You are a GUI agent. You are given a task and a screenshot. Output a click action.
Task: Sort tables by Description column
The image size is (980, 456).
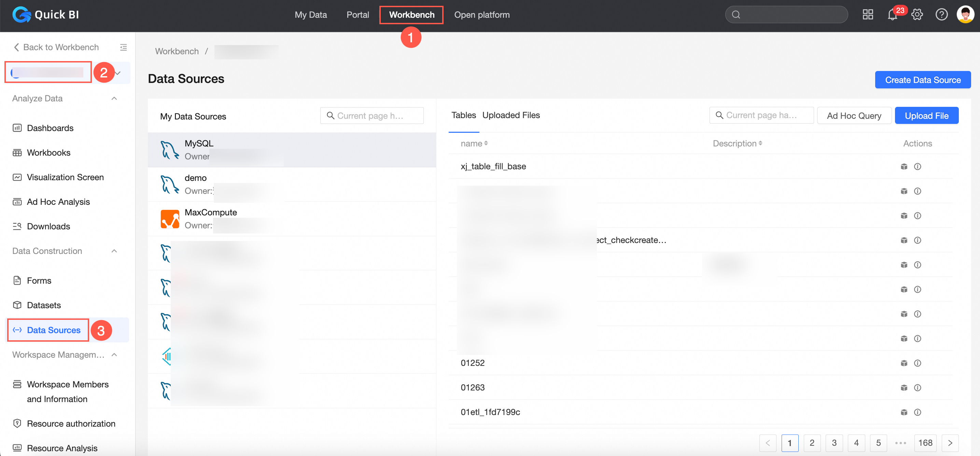[737, 143]
